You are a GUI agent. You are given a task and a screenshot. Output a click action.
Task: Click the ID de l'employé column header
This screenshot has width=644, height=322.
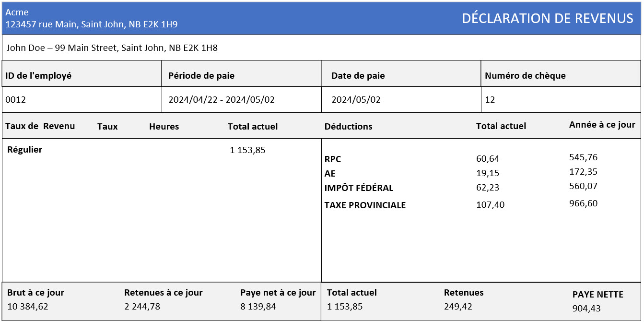click(x=38, y=75)
